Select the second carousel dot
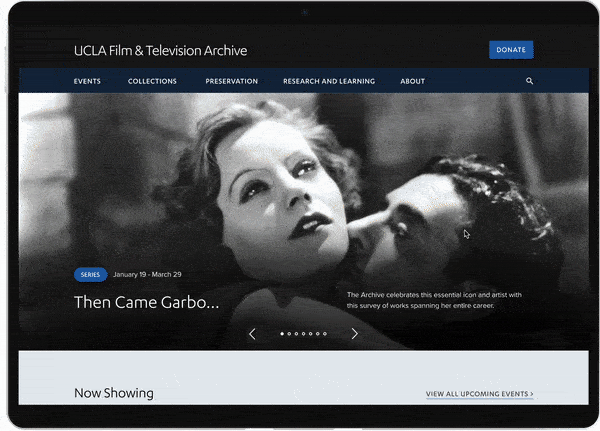The height and width of the screenshot is (431, 600). pos(289,334)
